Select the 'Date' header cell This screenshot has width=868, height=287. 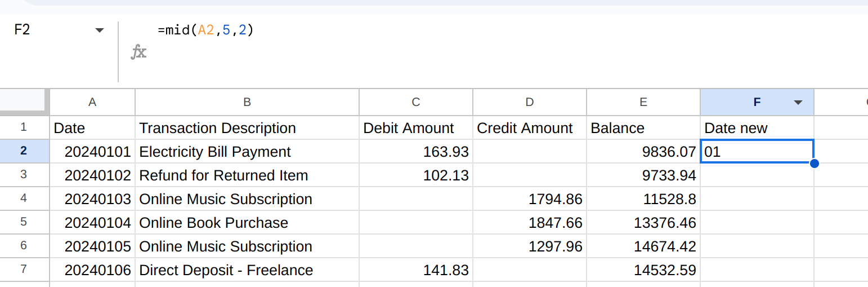pos(93,128)
